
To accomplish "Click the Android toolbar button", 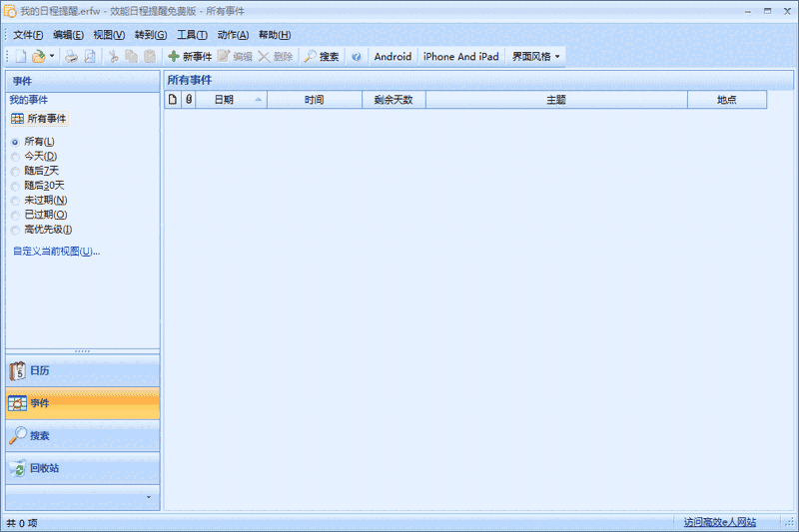I will (x=393, y=57).
